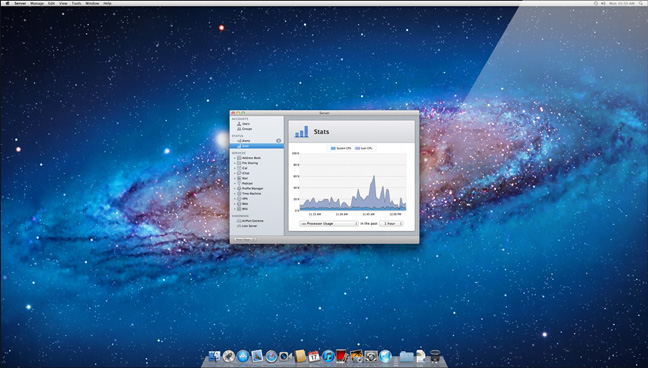The image size is (648, 368).
Task: Launch iTunes from the Dock
Action: [328, 356]
